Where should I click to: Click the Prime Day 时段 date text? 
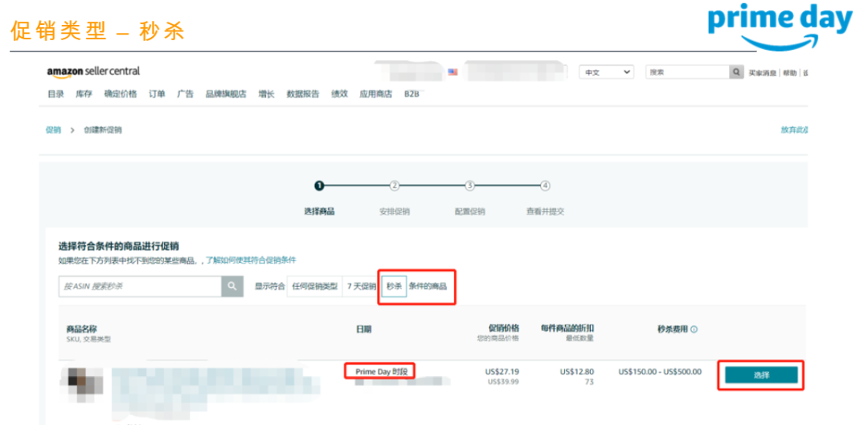(x=382, y=371)
